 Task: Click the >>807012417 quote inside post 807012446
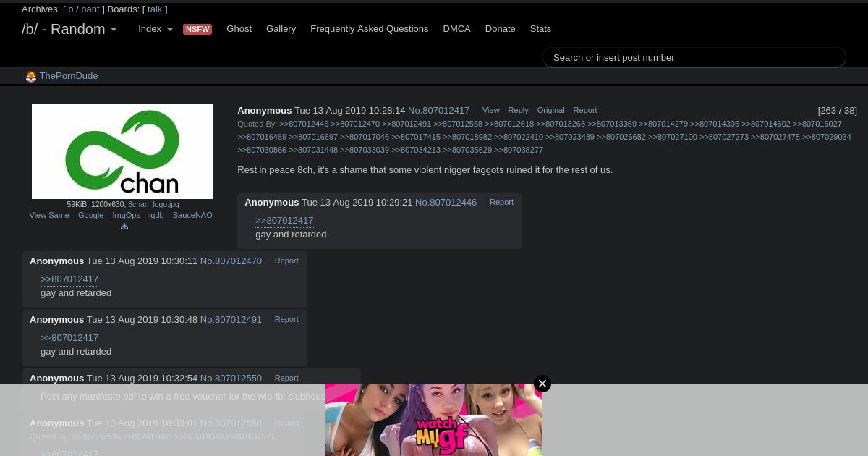pos(284,221)
